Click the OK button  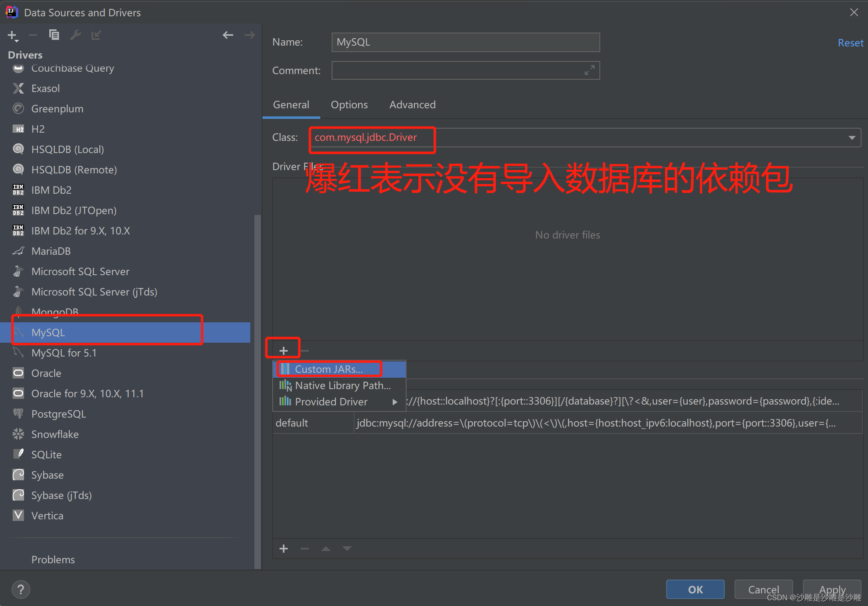(695, 589)
